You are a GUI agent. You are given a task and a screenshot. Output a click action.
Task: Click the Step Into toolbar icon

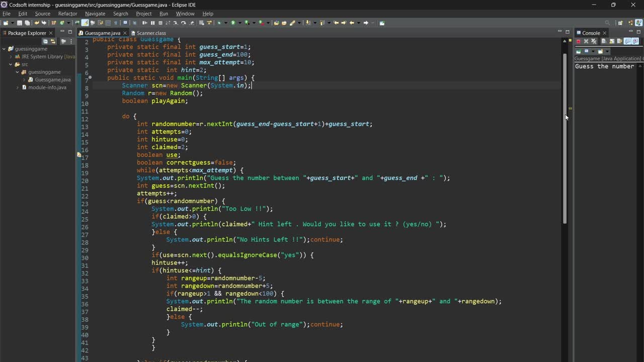point(176,23)
